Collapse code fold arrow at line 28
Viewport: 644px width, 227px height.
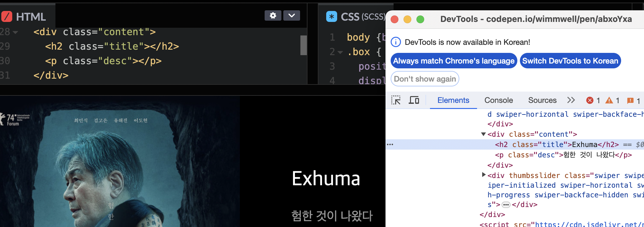coord(15,32)
